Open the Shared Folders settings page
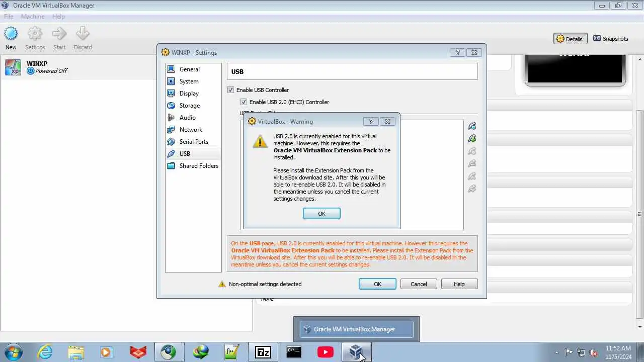This screenshot has width=644, height=362. tap(193, 166)
